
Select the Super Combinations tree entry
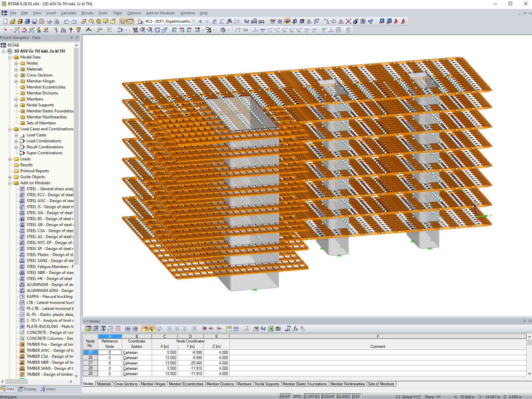[44, 153]
